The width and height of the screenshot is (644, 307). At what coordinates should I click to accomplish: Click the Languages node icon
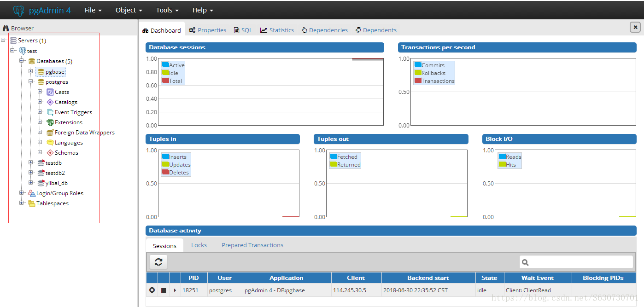pyautogui.click(x=50, y=143)
